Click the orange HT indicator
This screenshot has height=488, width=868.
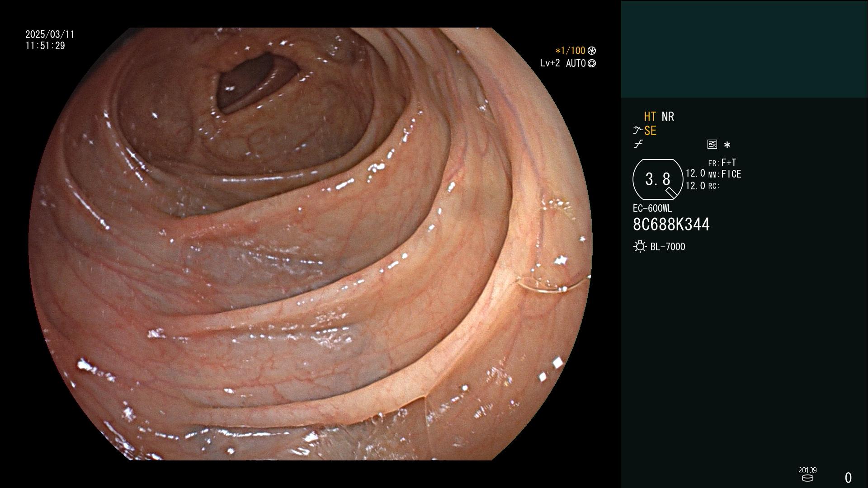(x=650, y=117)
